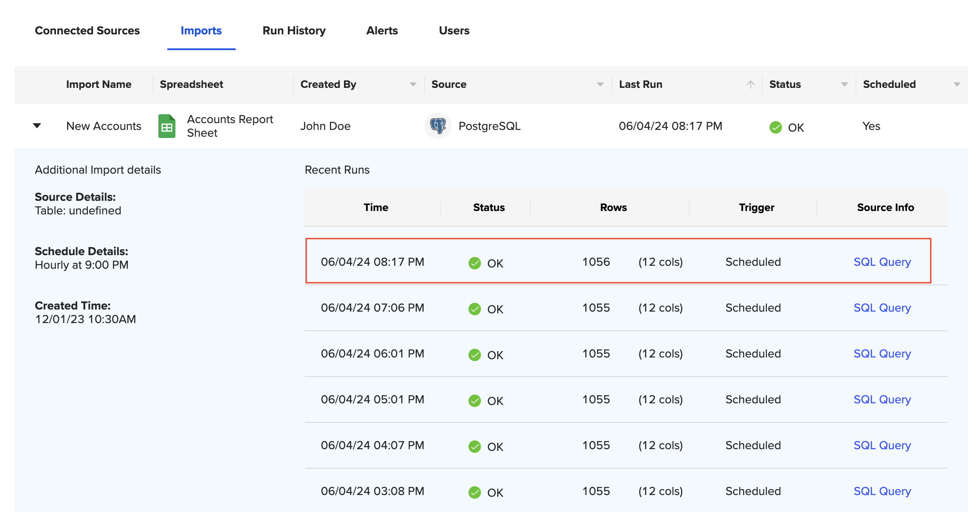Click the Additional Import details heading
980x512 pixels.
click(x=98, y=170)
